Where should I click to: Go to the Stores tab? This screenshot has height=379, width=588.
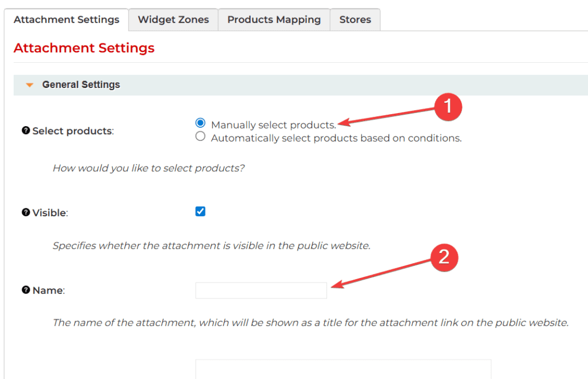[355, 19]
